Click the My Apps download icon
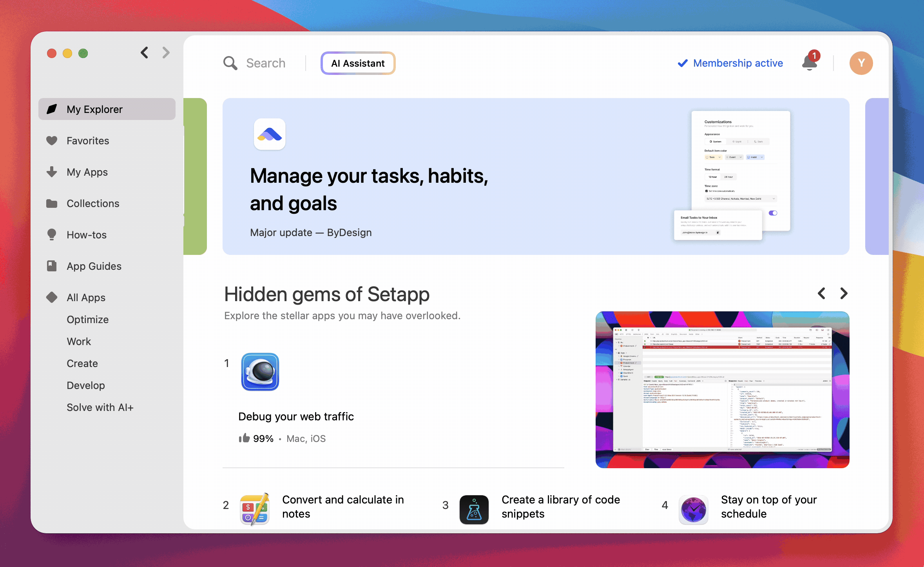The image size is (924, 567). click(x=52, y=172)
